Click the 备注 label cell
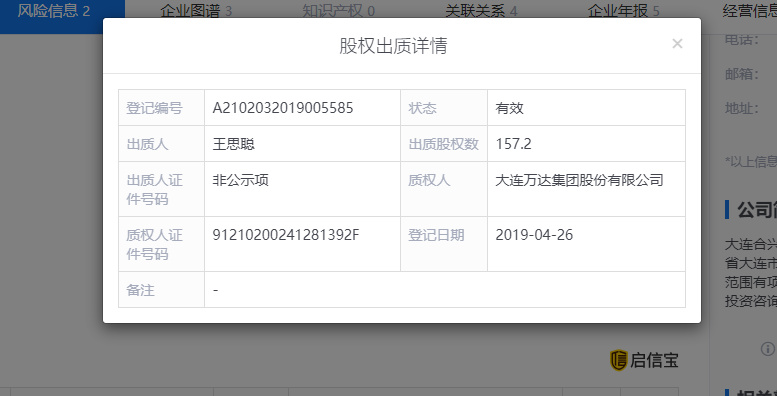777x396 pixels. click(x=162, y=290)
